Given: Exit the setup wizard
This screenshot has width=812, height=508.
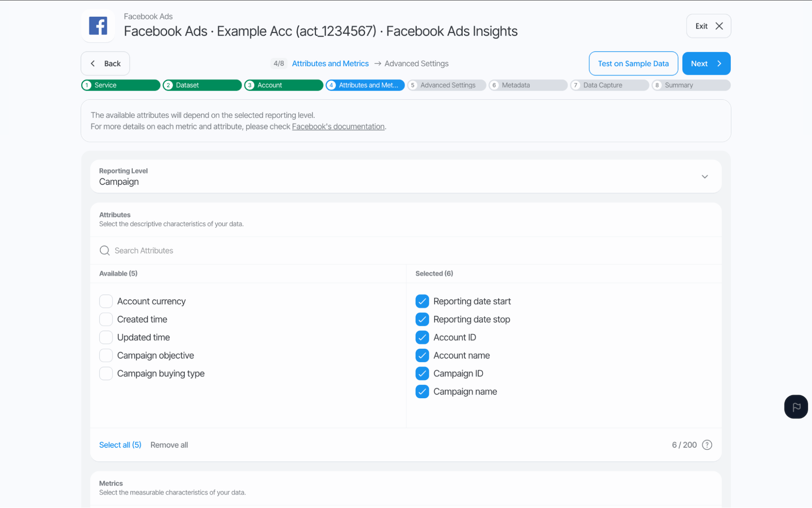Looking at the screenshot, I should [x=708, y=26].
